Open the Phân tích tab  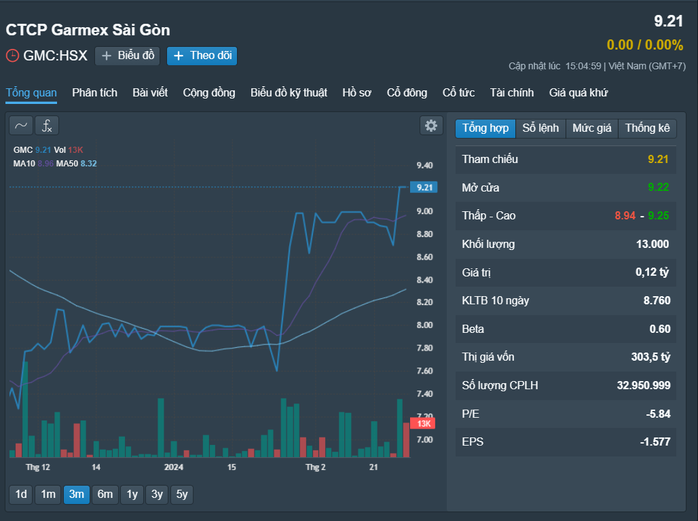pyautogui.click(x=95, y=93)
